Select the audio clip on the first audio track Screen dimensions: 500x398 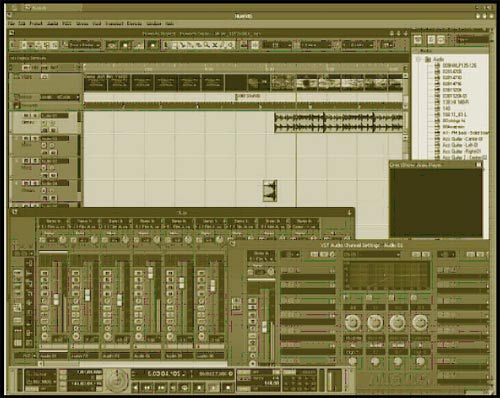pyautogui.click(x=339, y=123)
